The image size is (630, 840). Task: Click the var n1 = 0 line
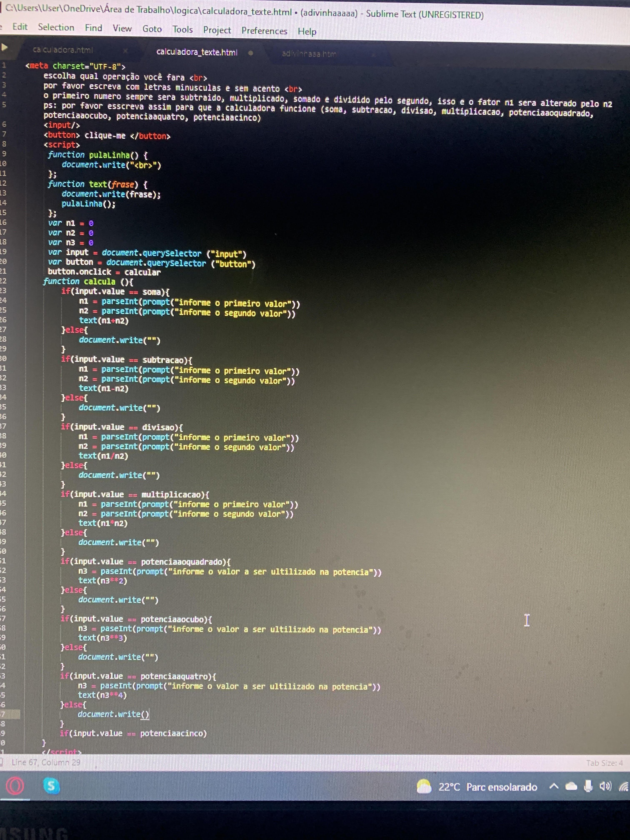point(71,223)
